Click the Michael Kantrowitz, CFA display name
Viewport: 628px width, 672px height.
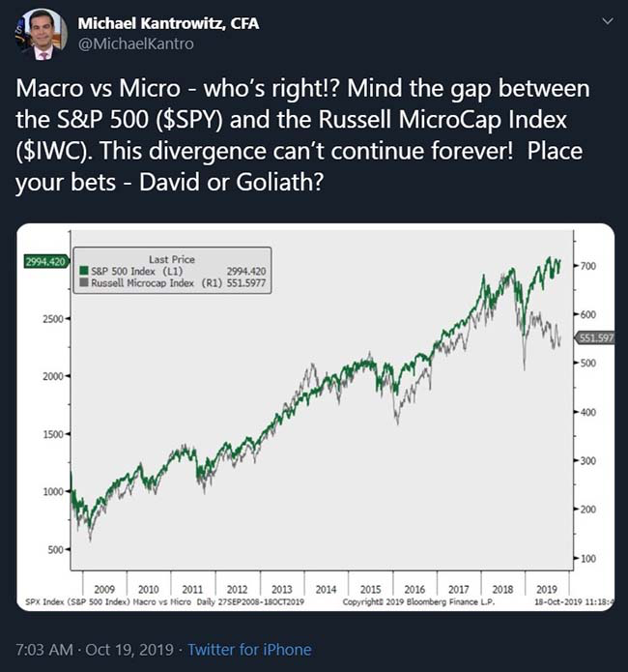[x=168, y=23]
